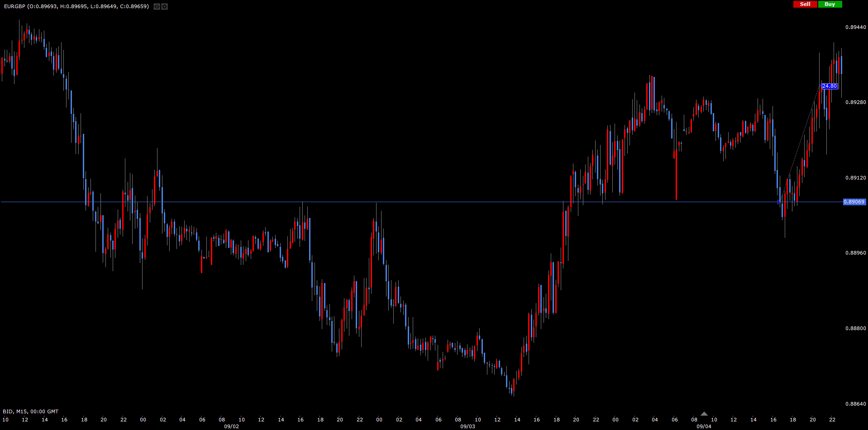
Task: Select the dotted trade line between entry and profit
Action: point(801,143)
